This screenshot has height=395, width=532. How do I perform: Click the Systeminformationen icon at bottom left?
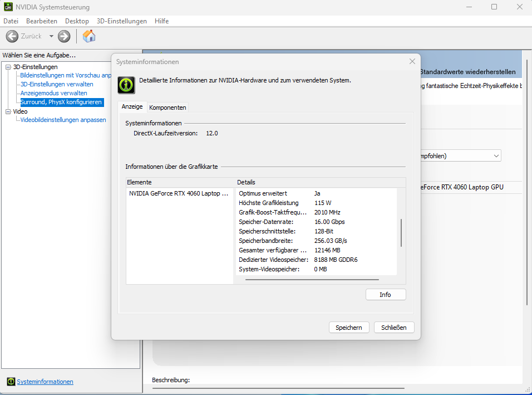click(x=11, y=382)
